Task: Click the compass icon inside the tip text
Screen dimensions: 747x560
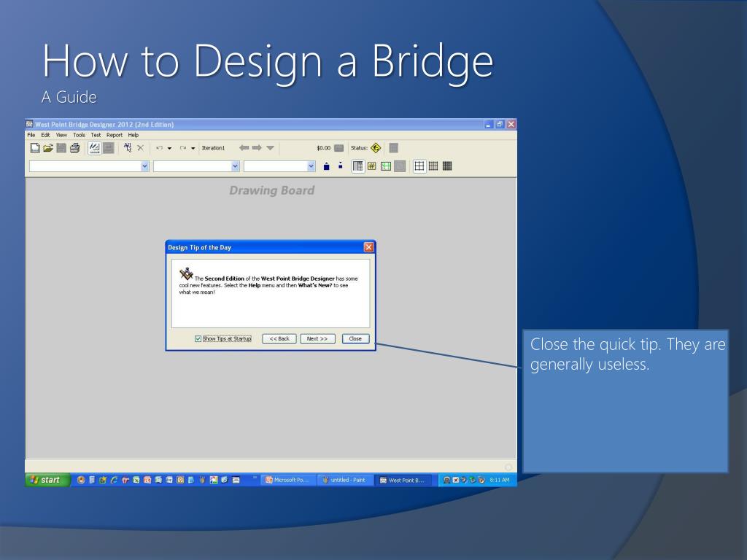Action: click(186, 274)
